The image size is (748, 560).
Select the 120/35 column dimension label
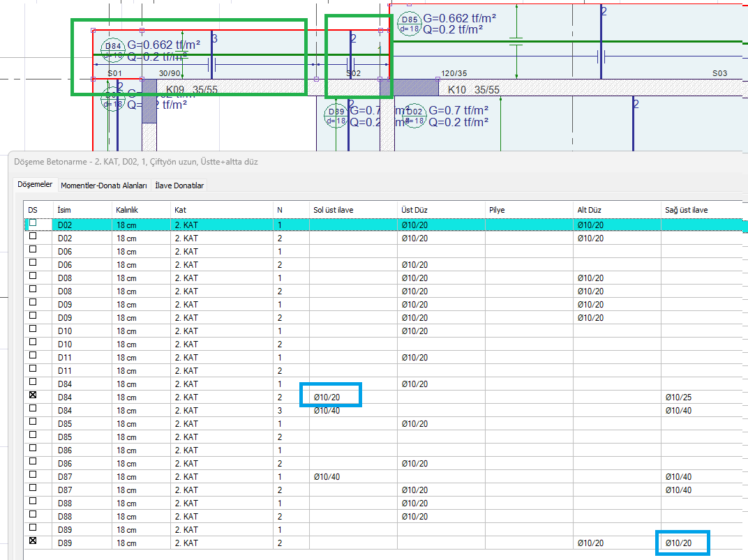pyautogui.click(x=454, y=73)
